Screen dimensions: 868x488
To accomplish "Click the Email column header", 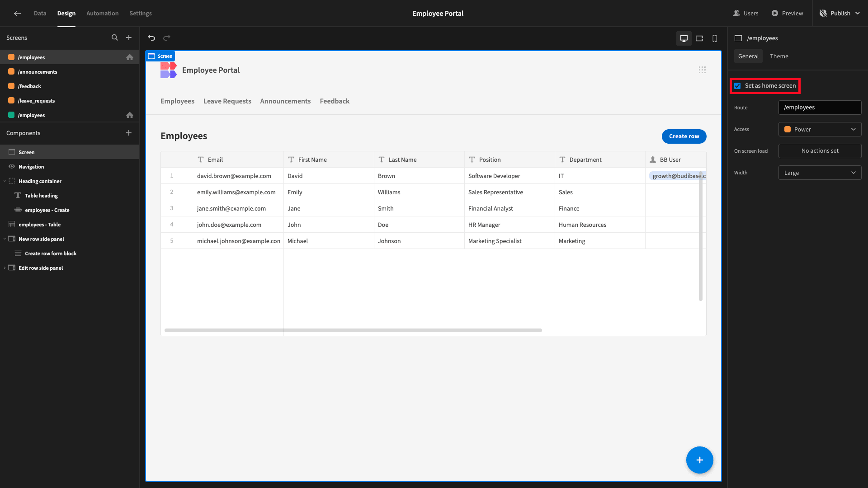I will click(x=238, y=160).
